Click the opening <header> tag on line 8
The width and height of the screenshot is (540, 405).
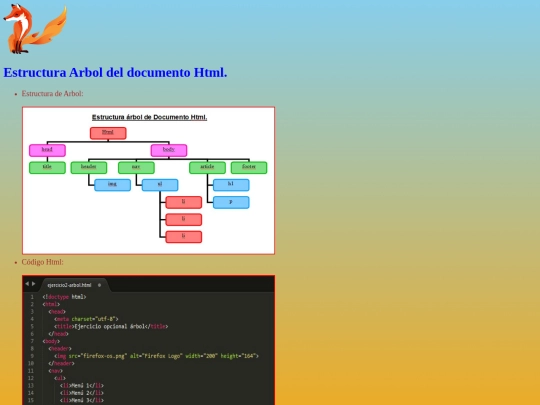click(x=60, y=349)
